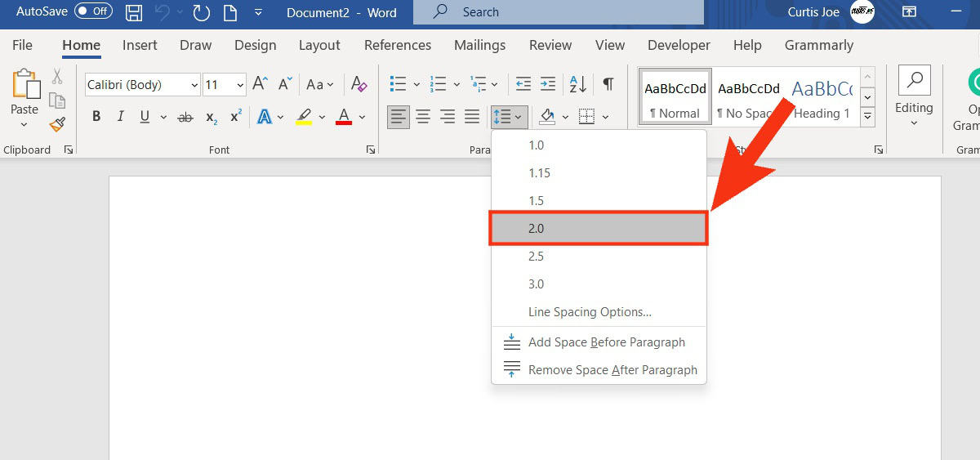This screenshot has width=980, height=460.
Task: Choose Add Space Before Paragraph
Action: tap(606, 342)
